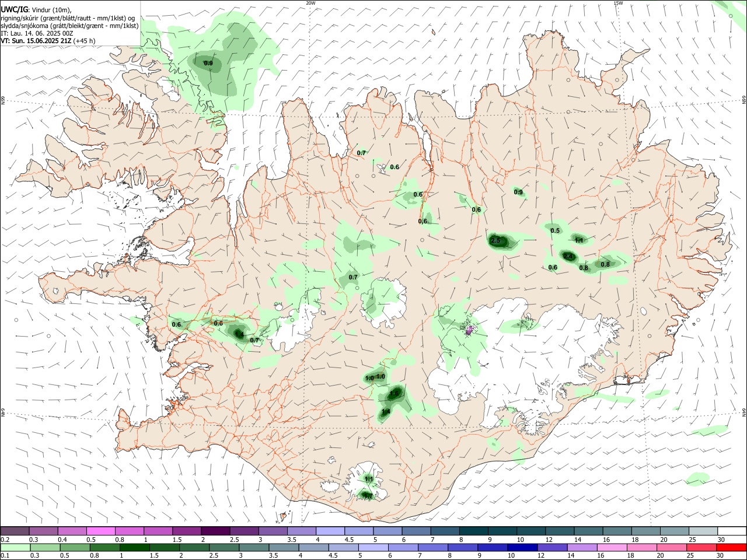Image resolution: width=747 pixels, height=560 pixels.
Task: Select the bright red 30 rain swatch
Action: [732, 547]
